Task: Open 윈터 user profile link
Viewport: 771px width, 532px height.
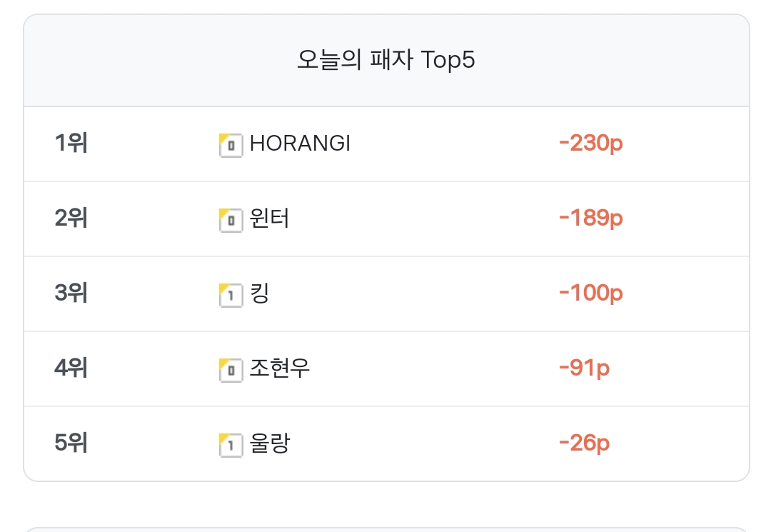Action: (269, 219)
